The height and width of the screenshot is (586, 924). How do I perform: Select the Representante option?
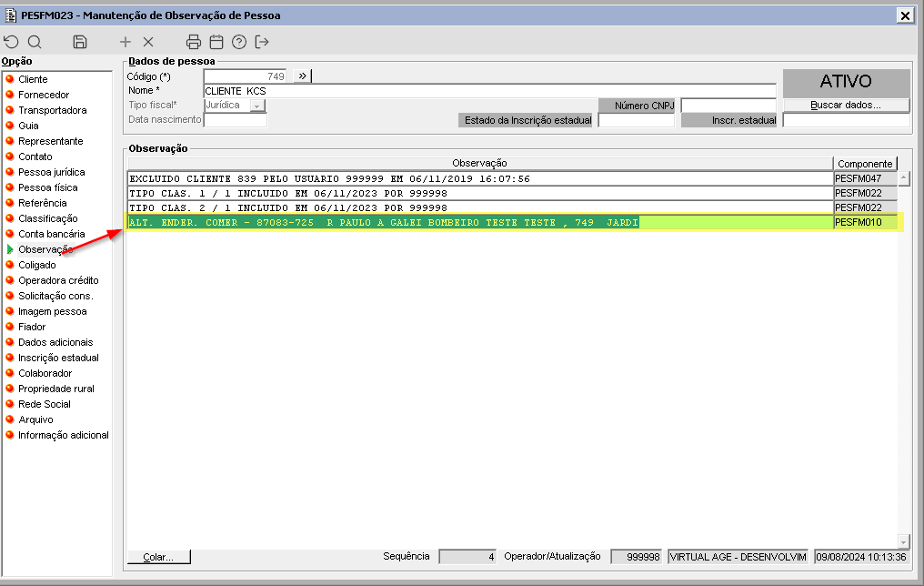coord(51,141)
